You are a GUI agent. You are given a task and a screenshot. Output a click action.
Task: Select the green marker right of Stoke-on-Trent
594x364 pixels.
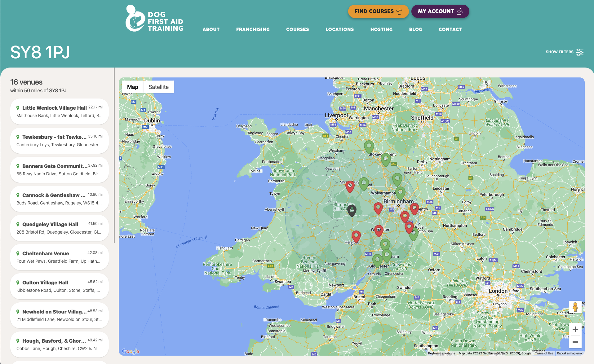click(x=385, y=160)
